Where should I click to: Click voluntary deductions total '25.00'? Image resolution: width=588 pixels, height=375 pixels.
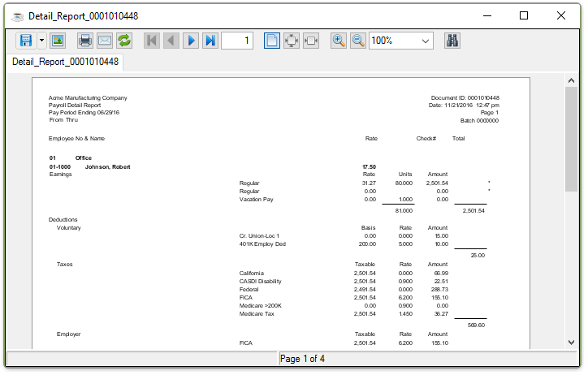click(478, 256)
